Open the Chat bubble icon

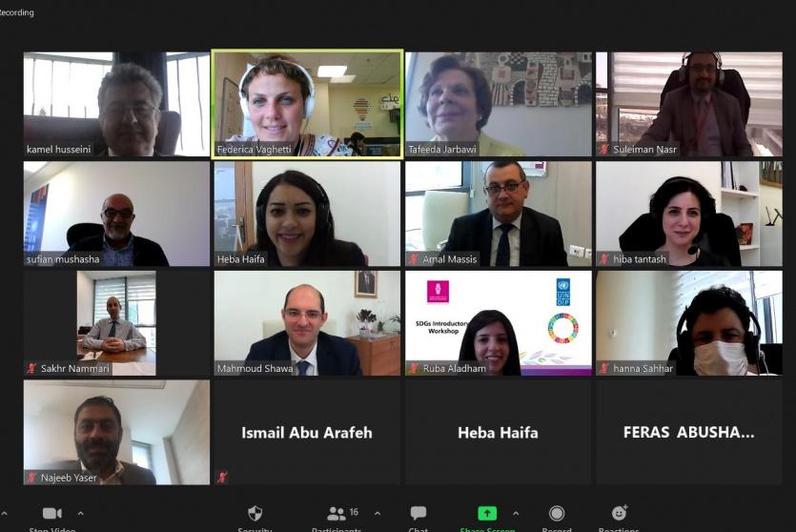418,513
